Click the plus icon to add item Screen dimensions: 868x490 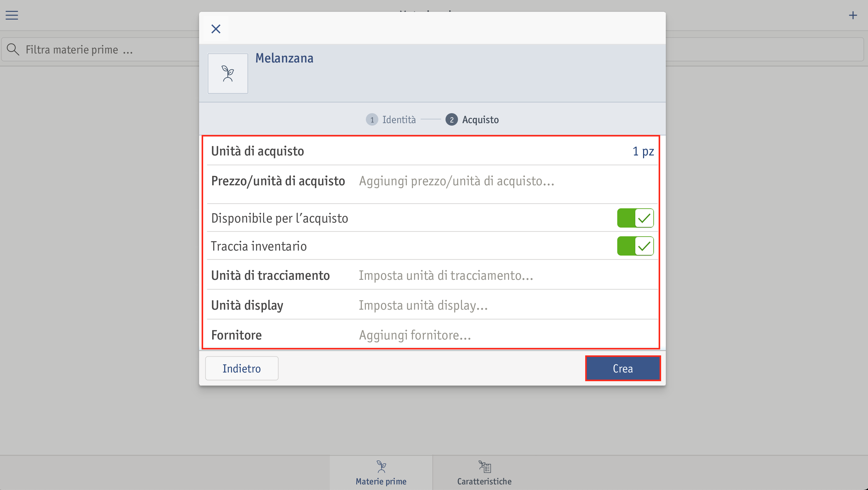pyautogui.click(x=853, y=15)
